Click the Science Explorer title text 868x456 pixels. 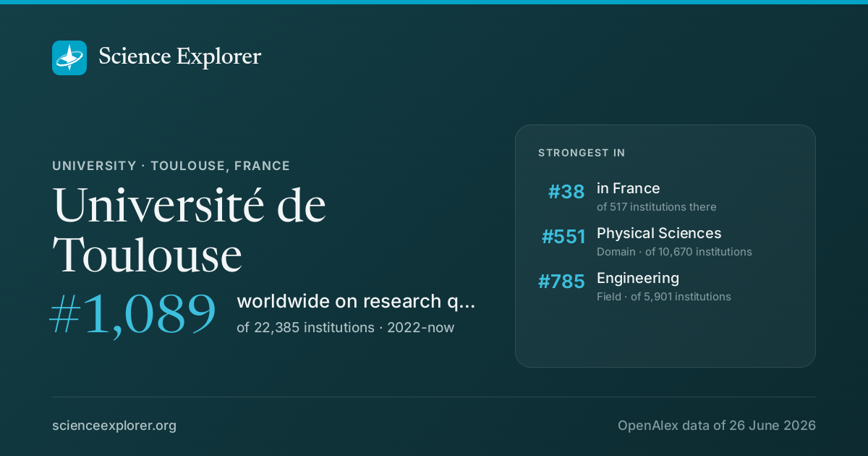pyautogui.click(x=179, y=57)
